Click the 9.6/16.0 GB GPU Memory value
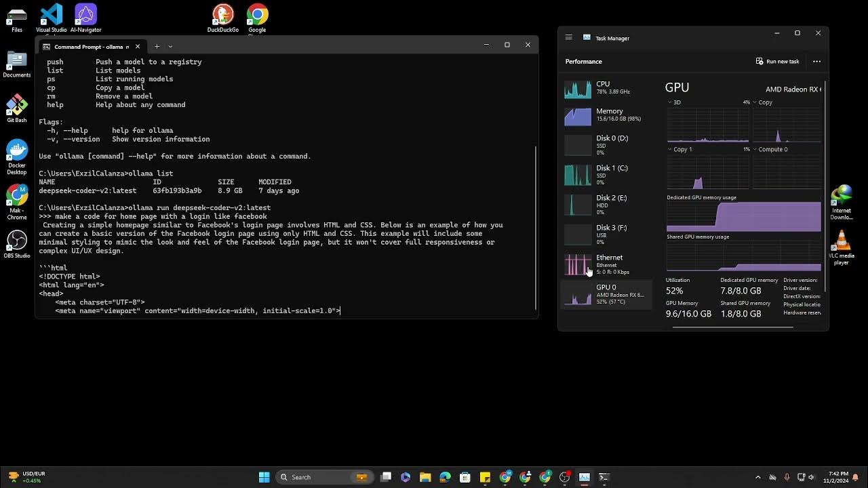This screenshot has width=868, height=488. (x=688, y=314)
